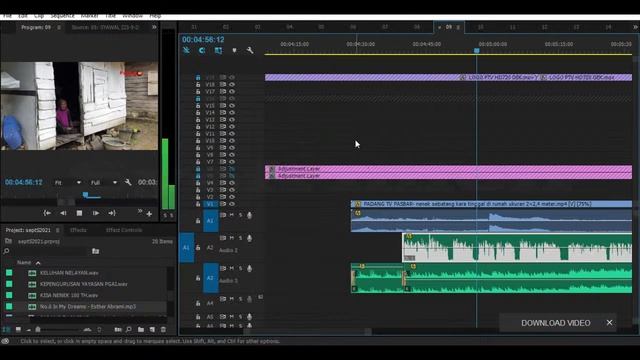Create a new bin in Project panel
640x360 pixels.
coord(141,329)
